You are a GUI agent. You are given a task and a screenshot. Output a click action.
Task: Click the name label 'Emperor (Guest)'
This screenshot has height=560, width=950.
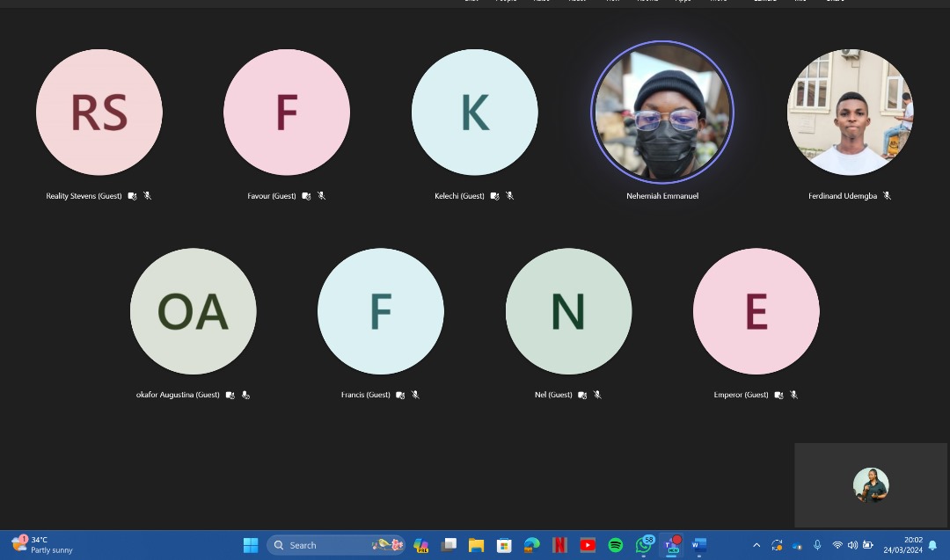click(x=741, y=395)
